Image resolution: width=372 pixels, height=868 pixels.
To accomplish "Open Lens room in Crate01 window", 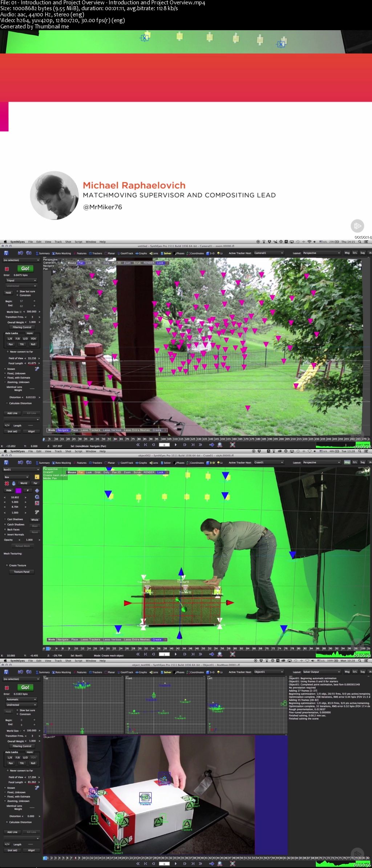I will tap(154, 463).
